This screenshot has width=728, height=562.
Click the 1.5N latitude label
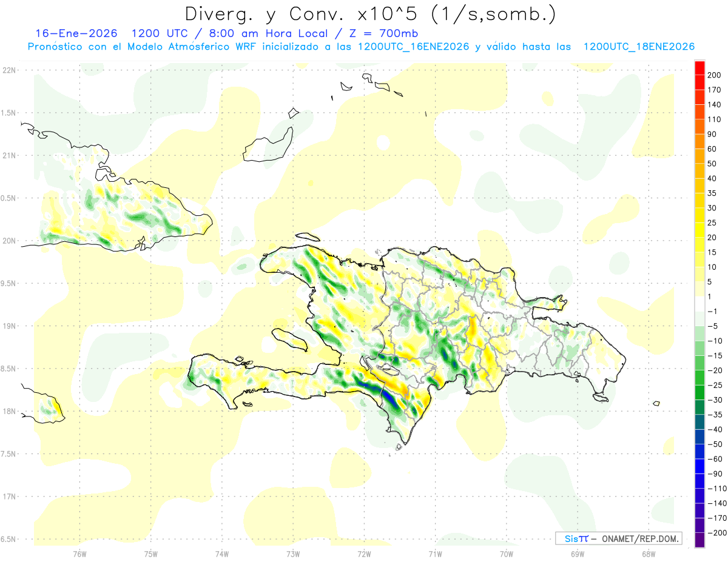click(x=9, y=113)
